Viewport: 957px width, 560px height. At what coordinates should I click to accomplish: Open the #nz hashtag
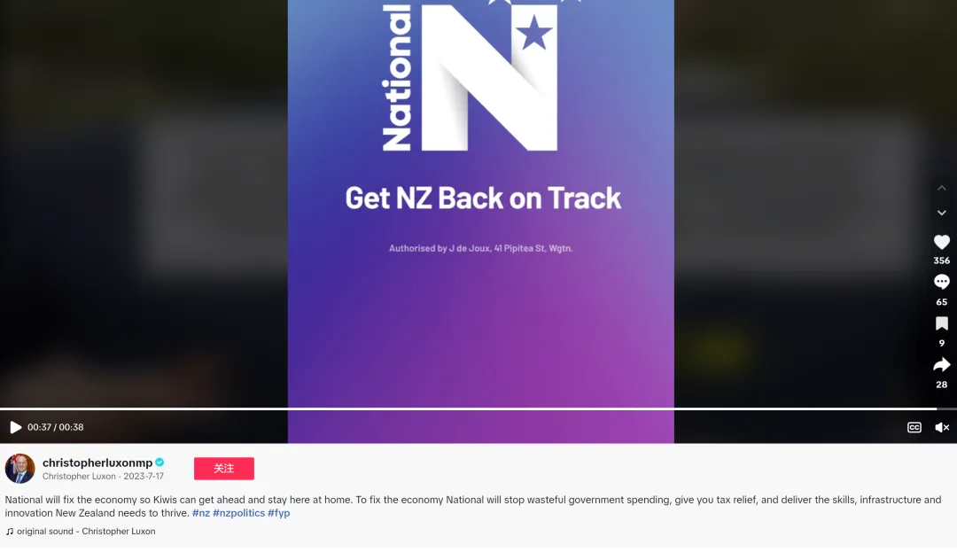(201, 513)
